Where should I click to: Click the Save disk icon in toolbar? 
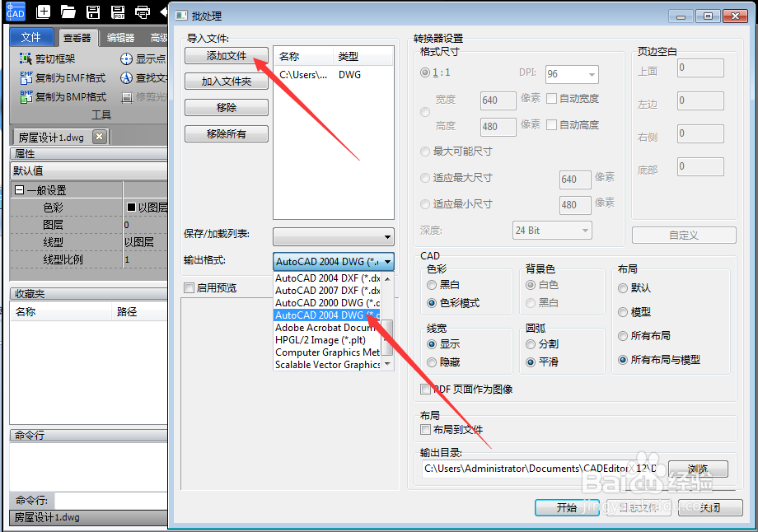coord(93,12)
